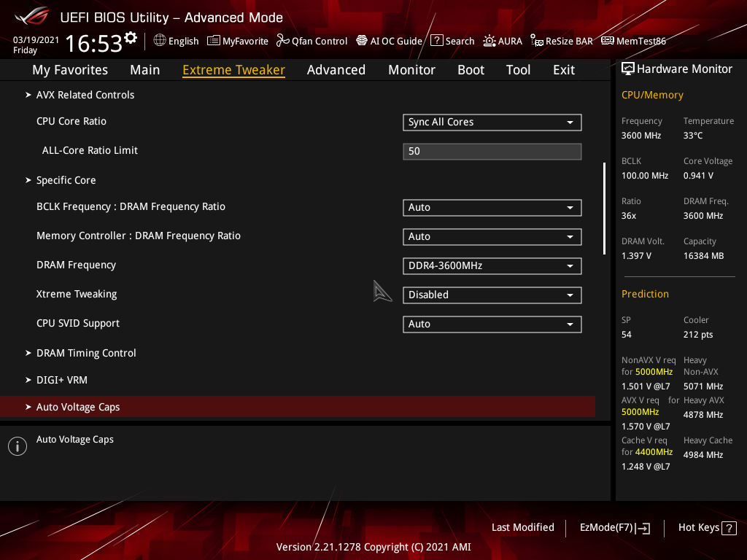Click the Hot Keys question mark icon
Viewport: 747px width, 560px height.
tap(729, 528)
